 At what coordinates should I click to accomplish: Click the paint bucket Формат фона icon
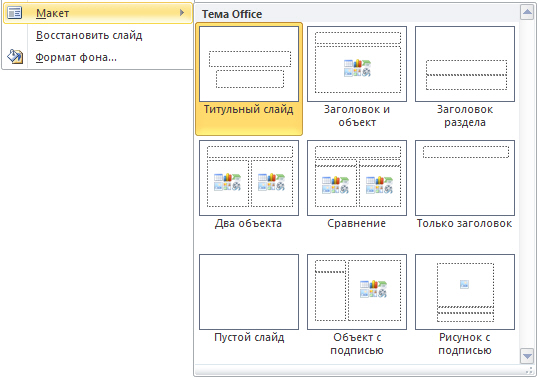click(15, 57)
